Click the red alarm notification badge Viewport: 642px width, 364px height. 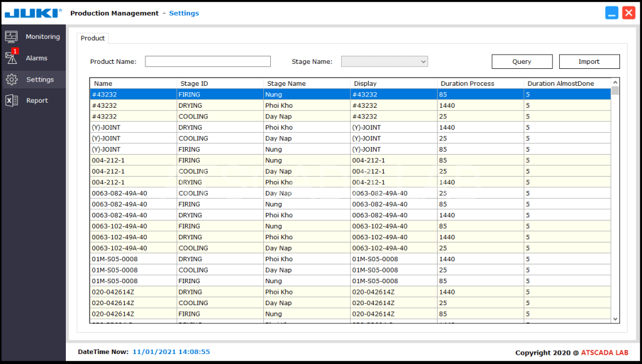(x=15, y=51)
